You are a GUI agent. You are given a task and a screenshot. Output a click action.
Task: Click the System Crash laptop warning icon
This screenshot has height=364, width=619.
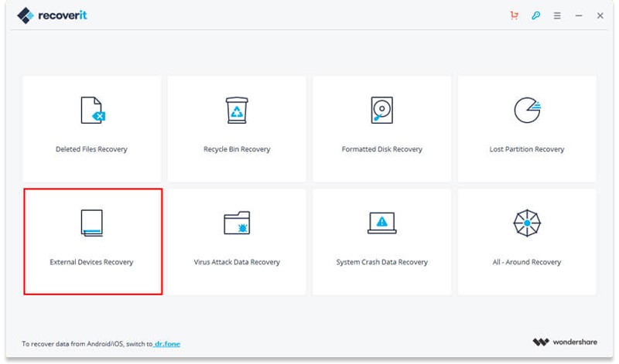coord(381,223)
